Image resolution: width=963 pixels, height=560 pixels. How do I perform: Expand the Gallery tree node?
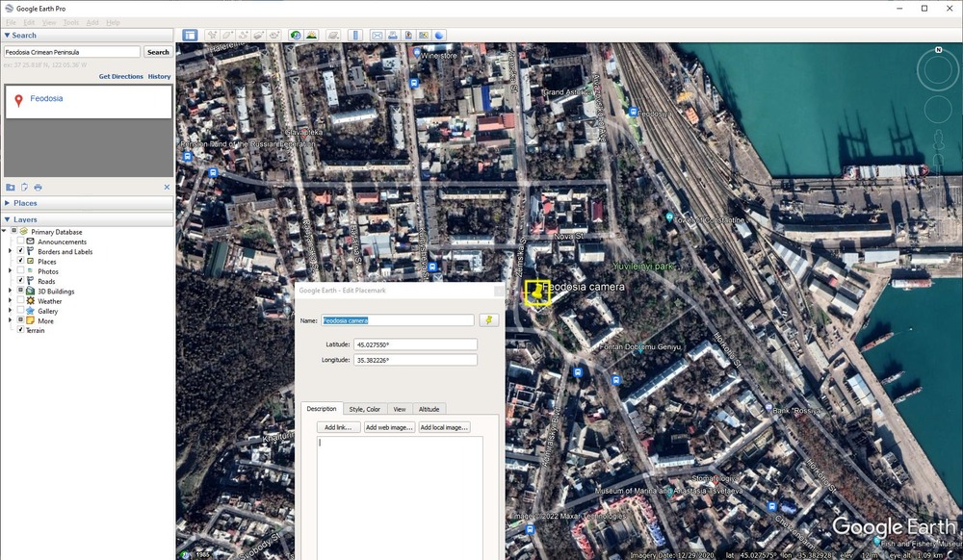pos(10,311)
